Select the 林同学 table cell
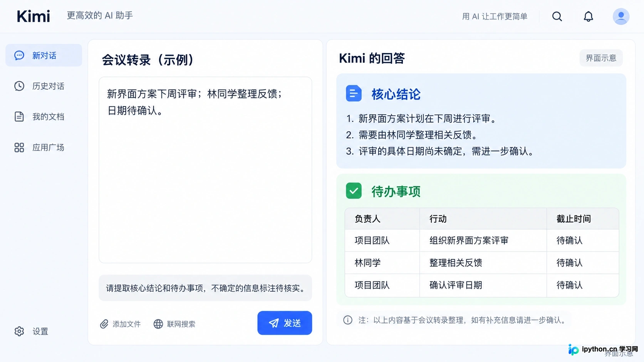The width and height of the screenshot is (644, 362). point(382,263)
